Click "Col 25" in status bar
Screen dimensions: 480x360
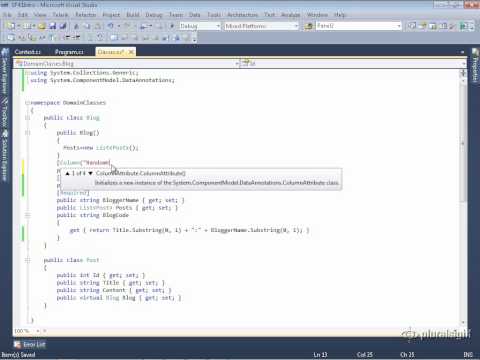pos(365,355)
